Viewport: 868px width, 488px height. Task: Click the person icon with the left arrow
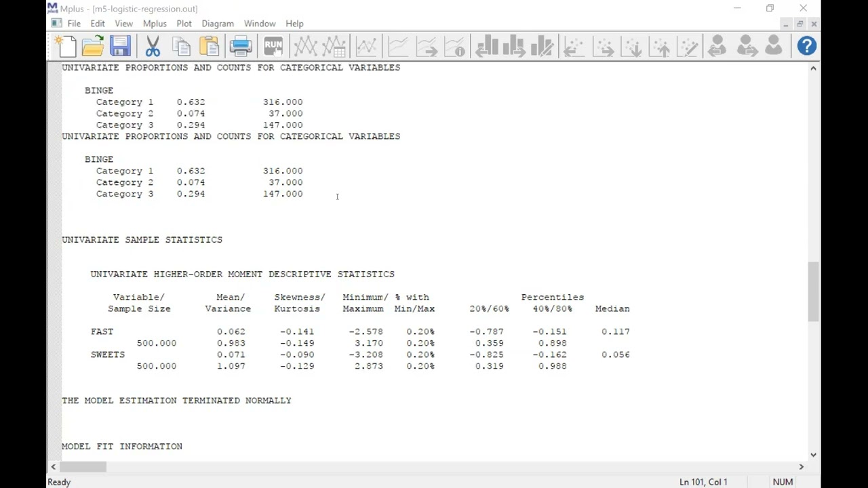717,46
